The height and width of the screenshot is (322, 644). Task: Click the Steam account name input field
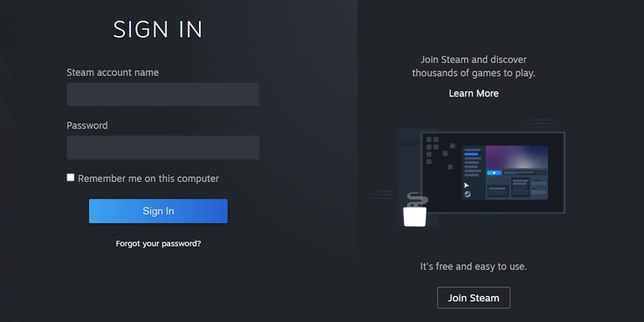coord(163,95)
